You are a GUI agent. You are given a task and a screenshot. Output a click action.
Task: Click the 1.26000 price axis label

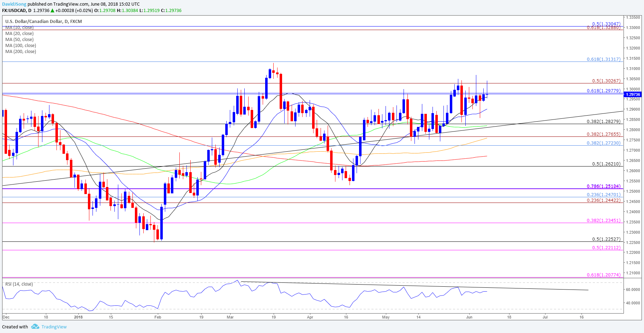[x=633, y=171]
